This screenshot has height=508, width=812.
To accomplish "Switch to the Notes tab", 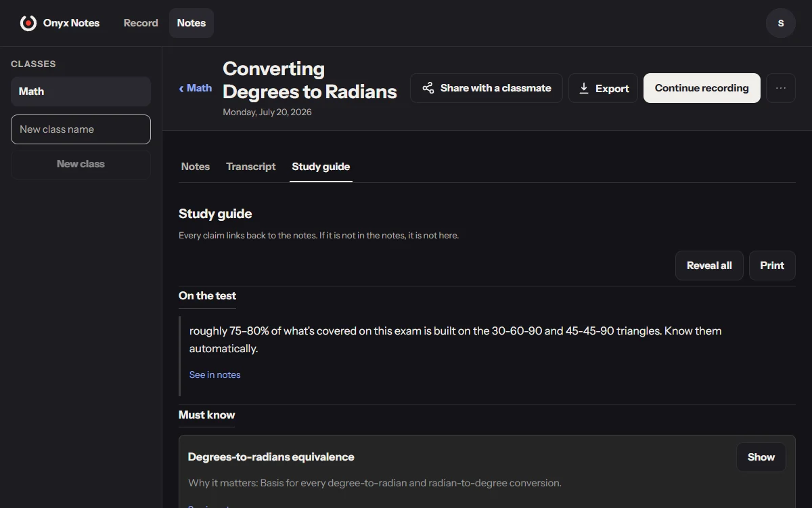I will pyautogui.click(x=196, y=167).
